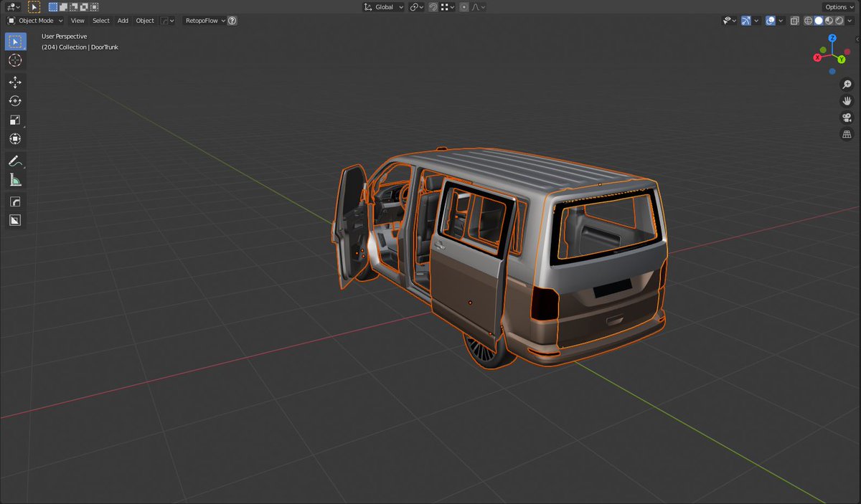
Task: Click the Z axis on the navigation gizmo
Action: tap(832, 37)
